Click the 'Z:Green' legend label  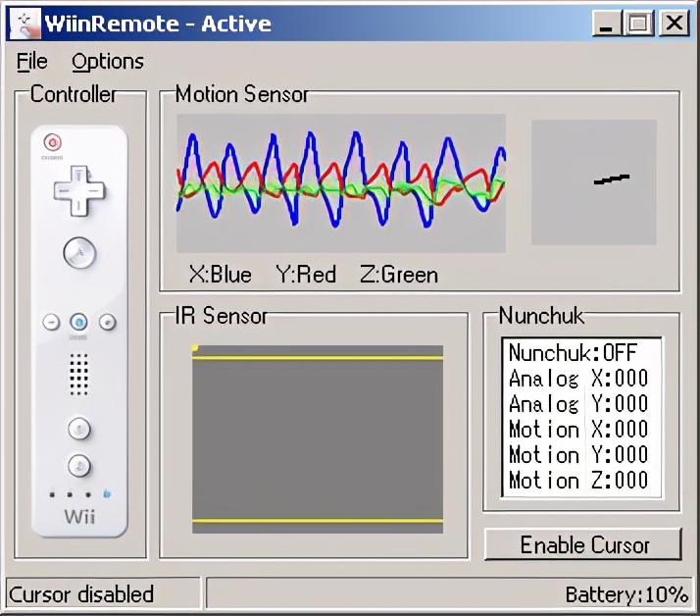(x=399, y=275)
